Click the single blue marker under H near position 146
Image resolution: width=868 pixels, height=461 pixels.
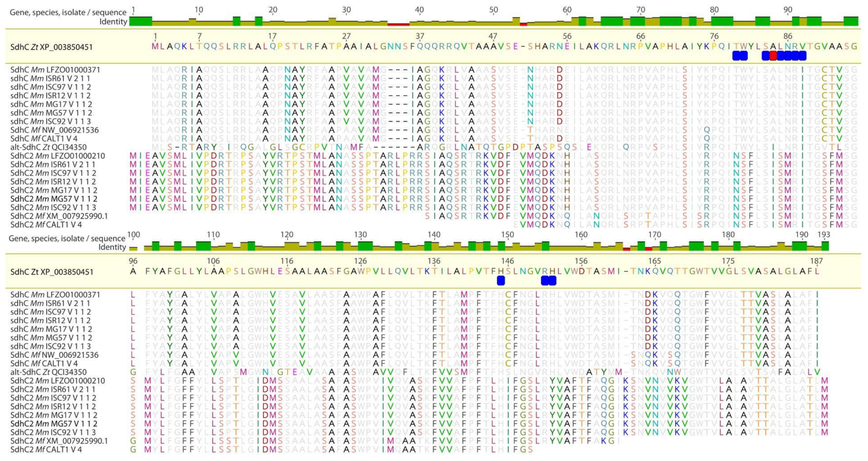(x=501, y=280)
